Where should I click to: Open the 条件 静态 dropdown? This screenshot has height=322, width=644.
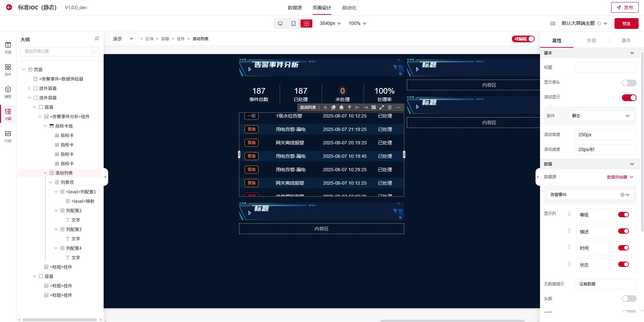tap(600, 116)
